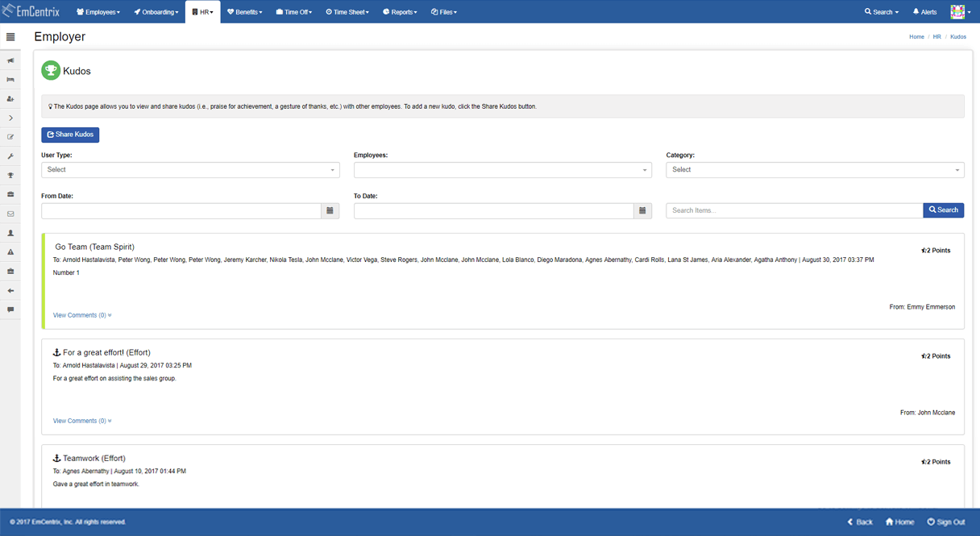Click the star icon on Go Team points

(924, 251)
